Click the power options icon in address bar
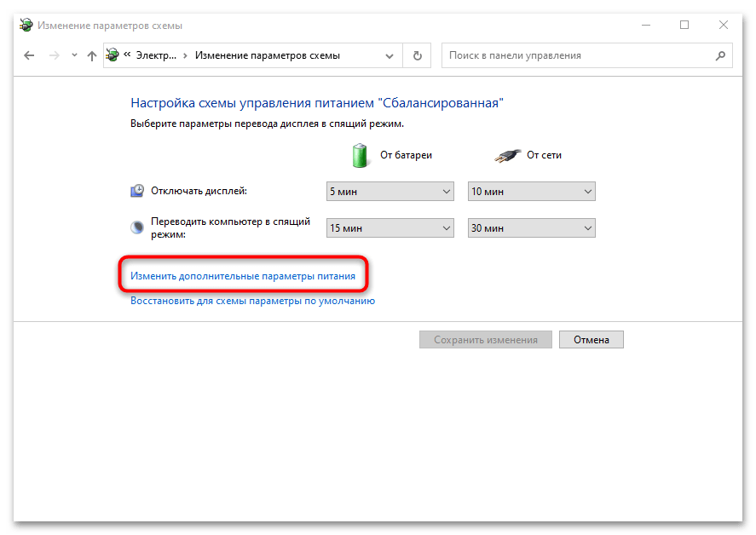756x535 pixels. [x=112, y=55]
